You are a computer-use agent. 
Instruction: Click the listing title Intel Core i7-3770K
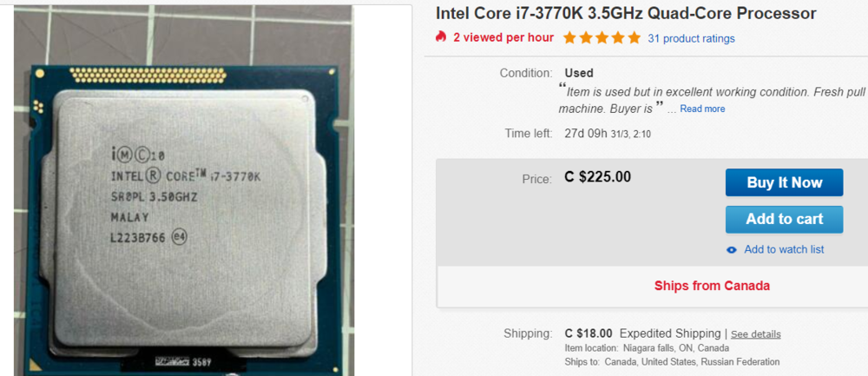click(626, 13)
